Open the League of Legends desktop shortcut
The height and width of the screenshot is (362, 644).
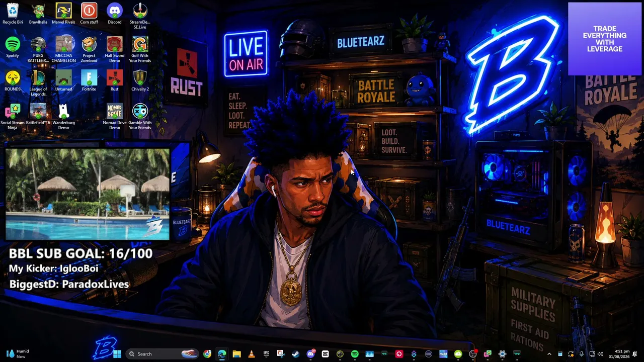(38, 83)
